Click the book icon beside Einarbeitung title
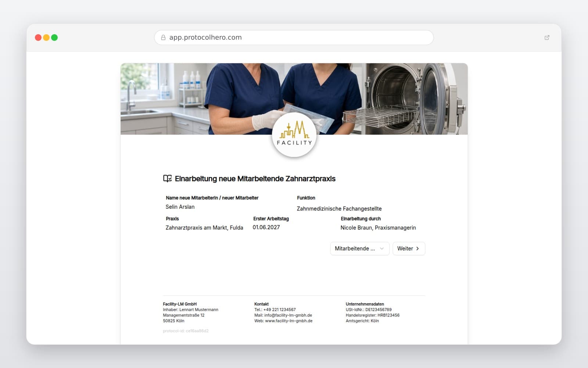The width and height of the screenshot is (588, 368). point(167,178)
